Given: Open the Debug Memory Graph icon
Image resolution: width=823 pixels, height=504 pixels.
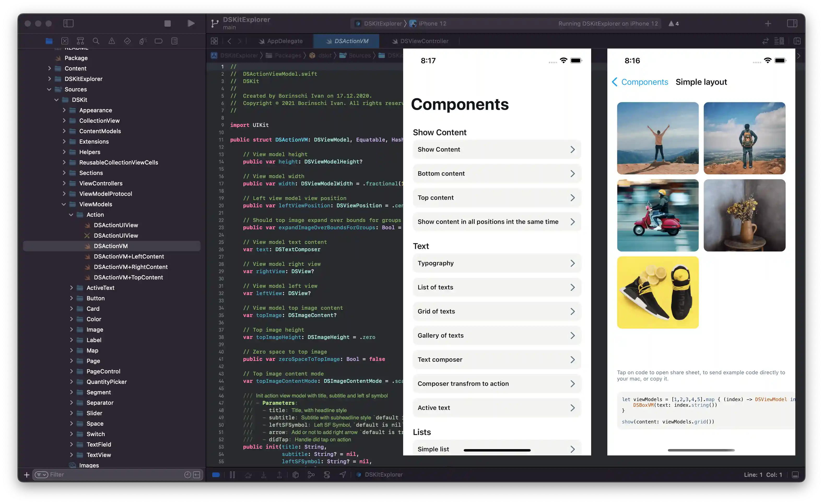Looking at the screenshot, I should (311, 474).
